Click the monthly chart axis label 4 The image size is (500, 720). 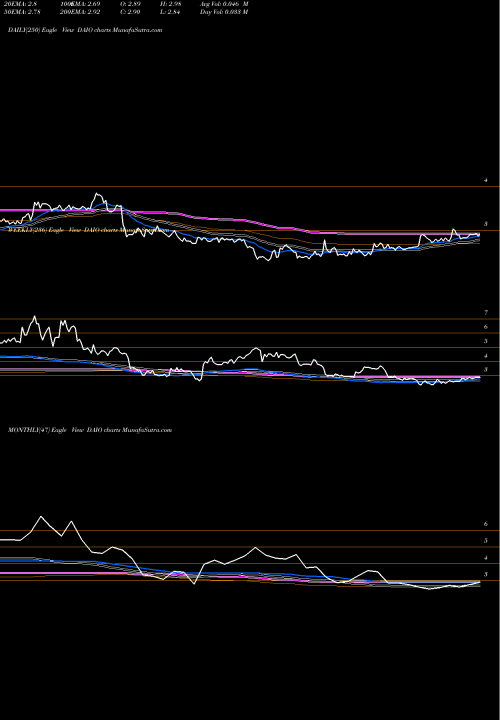pos(486,557)
